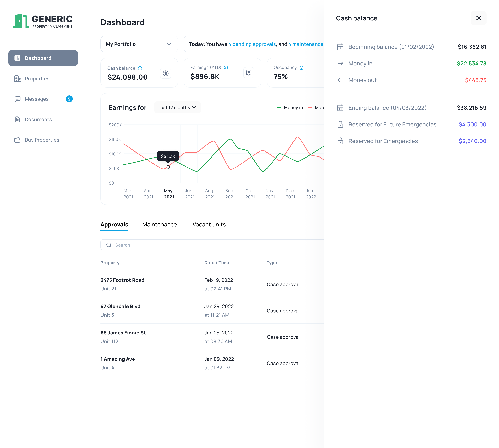Click the Documents file icon in sidebar
The height and width of the screenshot is (448, 499).
pyautogui.click(x=17, y=119)
